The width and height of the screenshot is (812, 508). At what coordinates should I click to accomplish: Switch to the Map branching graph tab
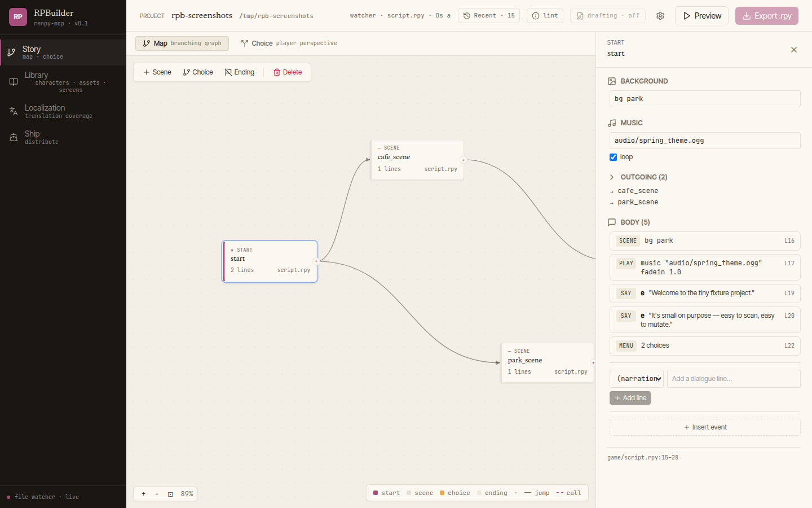click(x=182, y=43)
